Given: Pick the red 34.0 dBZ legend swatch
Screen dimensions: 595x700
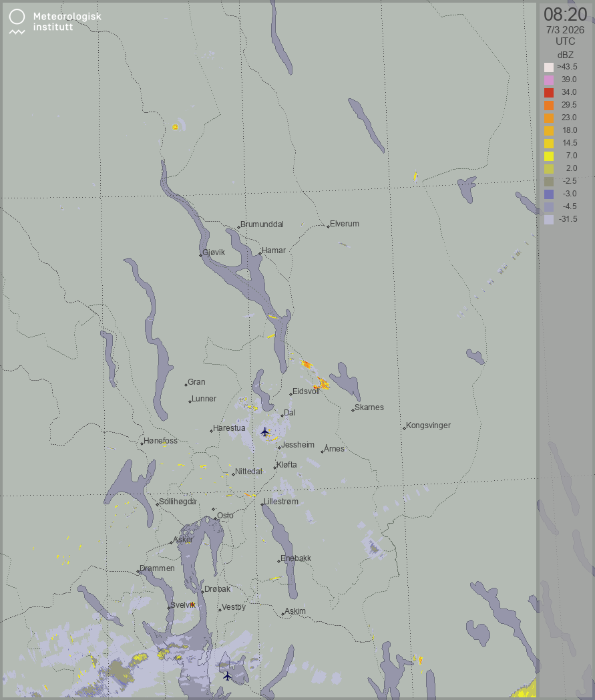Looking at the screenshot, I should pyautogui.click(x=549, y=93).
